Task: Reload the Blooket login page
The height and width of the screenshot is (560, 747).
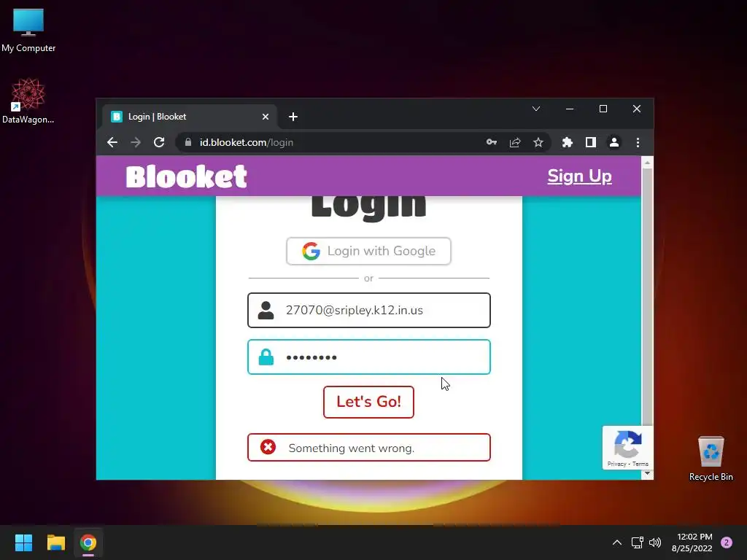Action: tap(159, 142)
